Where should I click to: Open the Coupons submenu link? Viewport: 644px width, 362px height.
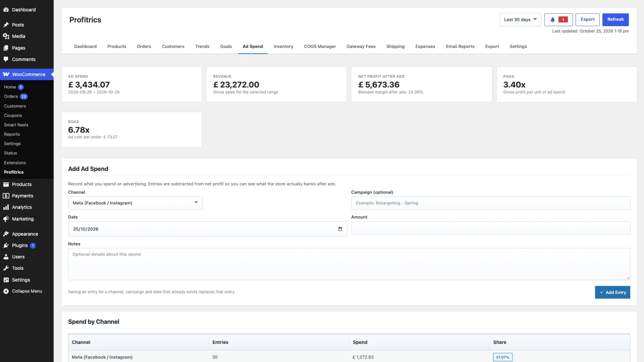click(13, 115)
